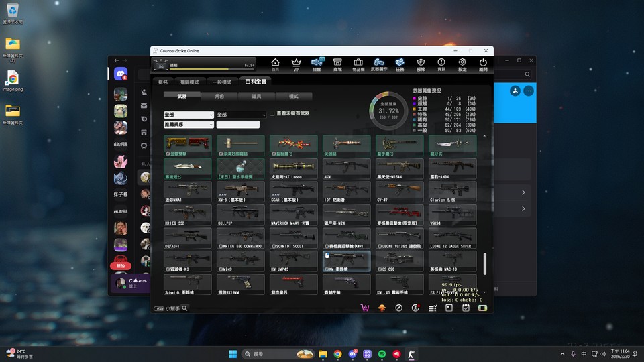The height and width of the screenshot is (362, 644).
Task: Click the weapon list vertical scrollbar
Action: 485,263
